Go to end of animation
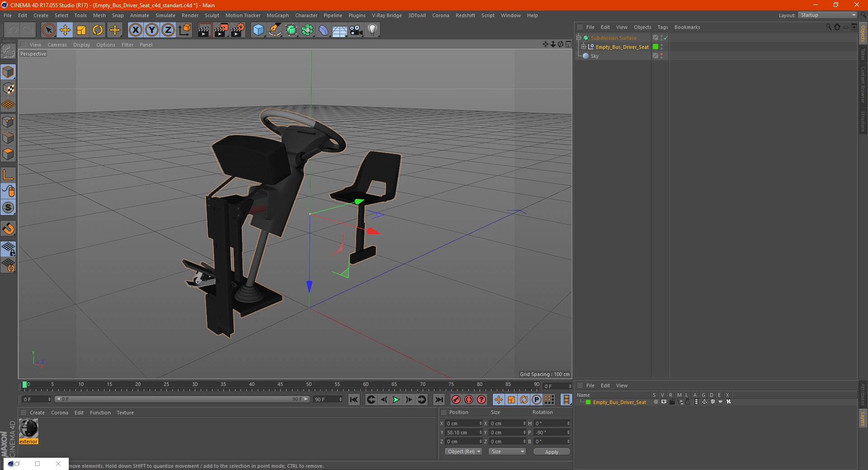868x470 pixels. (x=439, y=399)
